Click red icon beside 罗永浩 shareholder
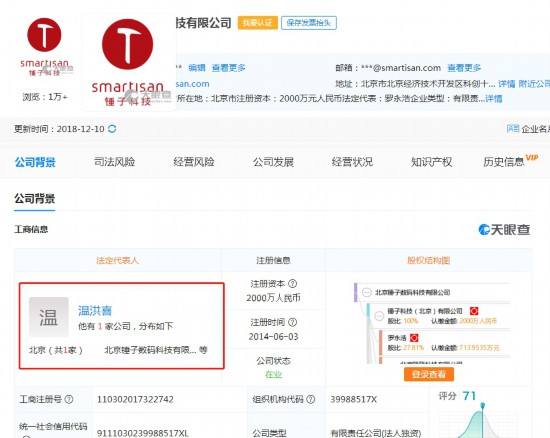The image size is (550, 438). coord(414,338)
